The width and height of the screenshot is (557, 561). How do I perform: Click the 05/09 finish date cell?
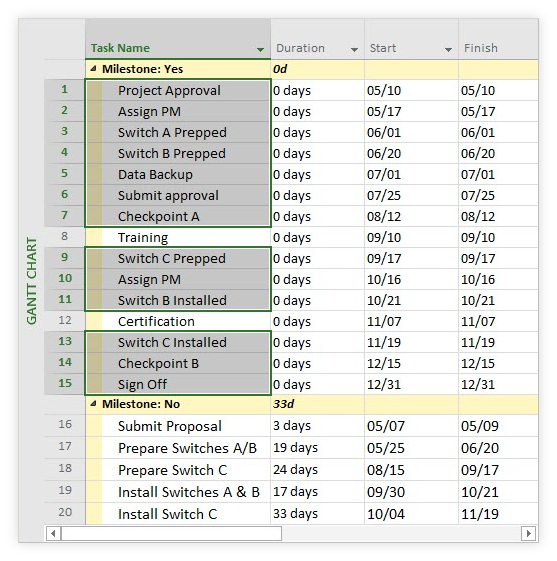coord(498,426)
